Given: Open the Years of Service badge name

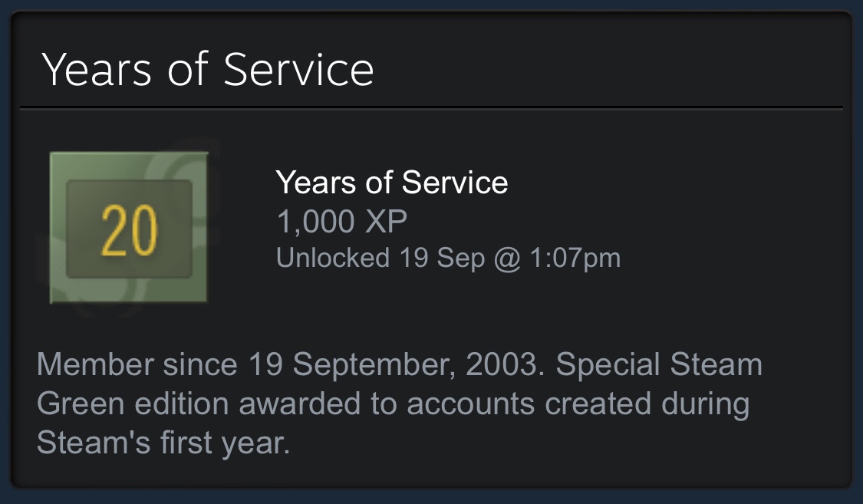Looking at the screenshot, I should [391, 183].
